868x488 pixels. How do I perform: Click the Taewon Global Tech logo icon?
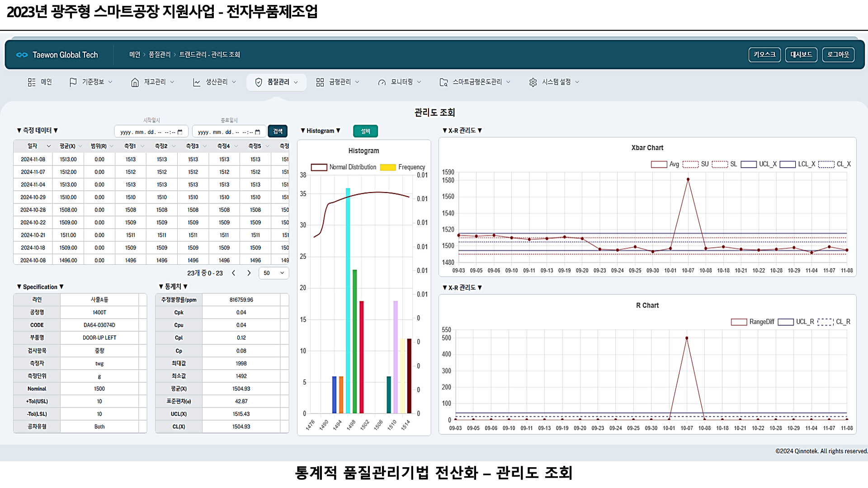point(22,55)
